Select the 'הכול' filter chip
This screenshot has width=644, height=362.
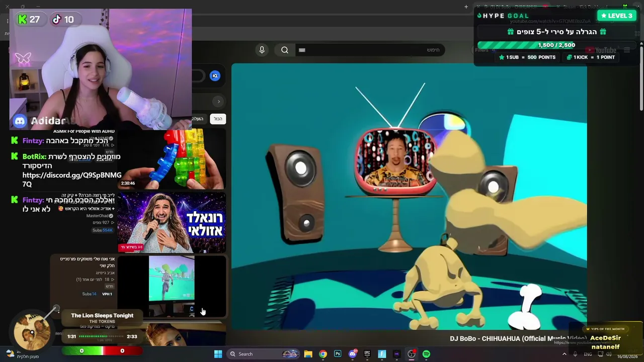click(x=218, y=119)
